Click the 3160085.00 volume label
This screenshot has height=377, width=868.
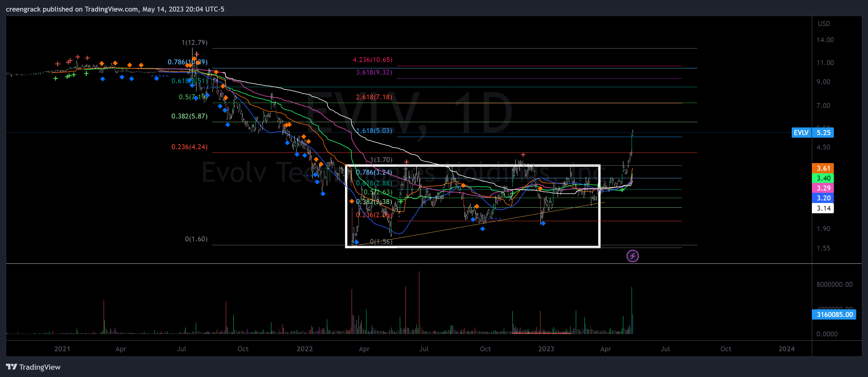(834, 314)
